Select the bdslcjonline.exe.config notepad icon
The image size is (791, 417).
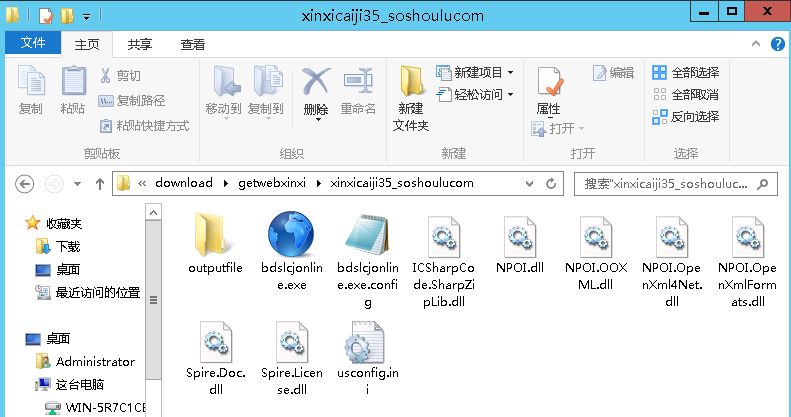click(x=368, y=234)
